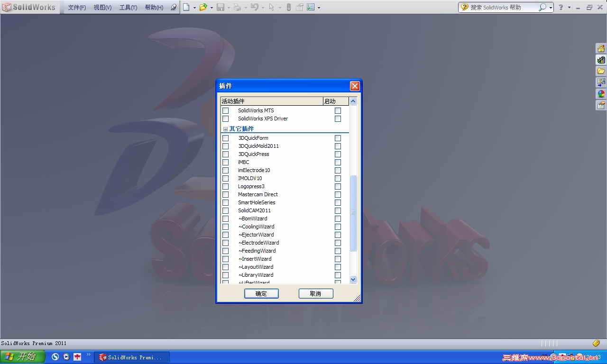Click the question mark Help icon
The width and height of the screenshot is (607, 364).
[x=561, y=7]
